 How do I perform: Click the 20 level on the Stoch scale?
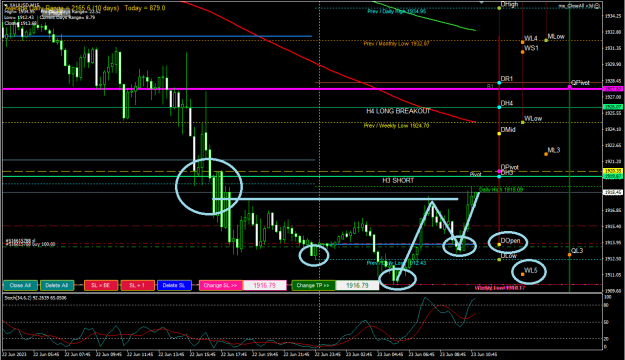(607, 339)
